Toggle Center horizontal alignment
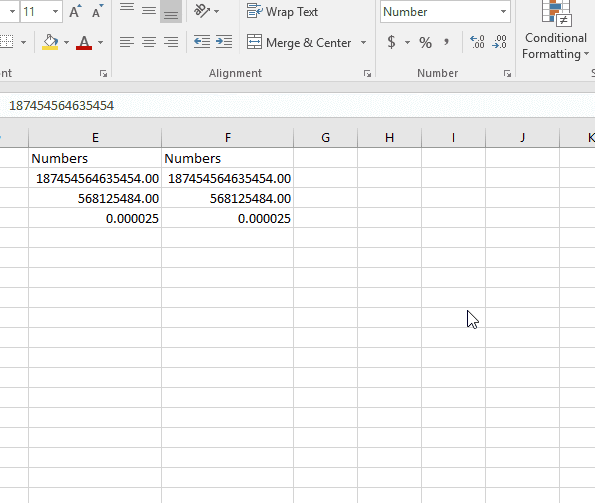This screenshot has height=503, width=595. point(149,42)
